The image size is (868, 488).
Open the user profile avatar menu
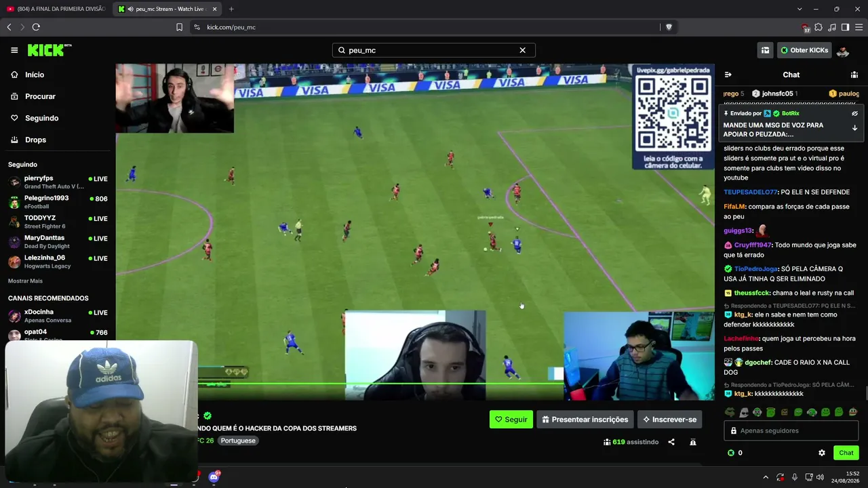[x=843, y=50]
